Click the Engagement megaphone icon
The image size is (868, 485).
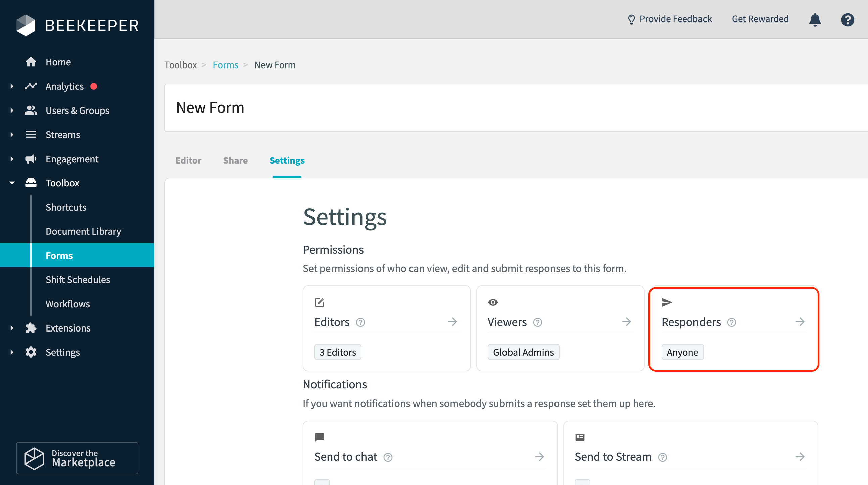tap(31, 159)
